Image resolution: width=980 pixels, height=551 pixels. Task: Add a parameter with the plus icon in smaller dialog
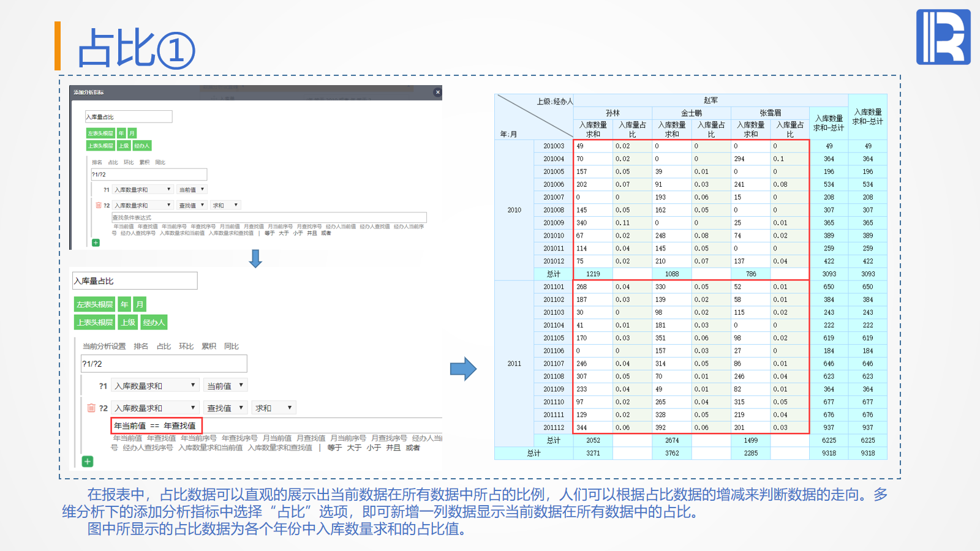pos(96,243)
